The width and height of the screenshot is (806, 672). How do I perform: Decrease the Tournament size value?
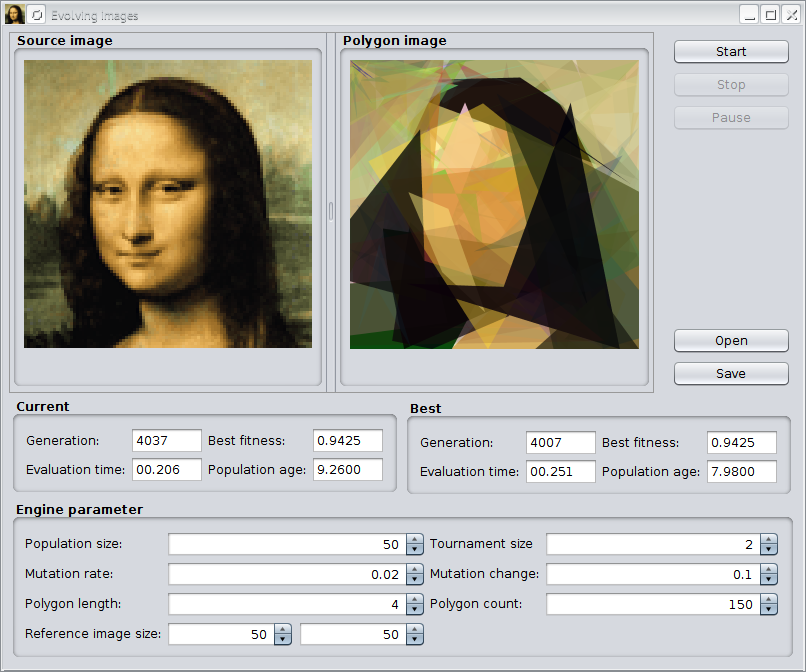(x=769, y=549)
